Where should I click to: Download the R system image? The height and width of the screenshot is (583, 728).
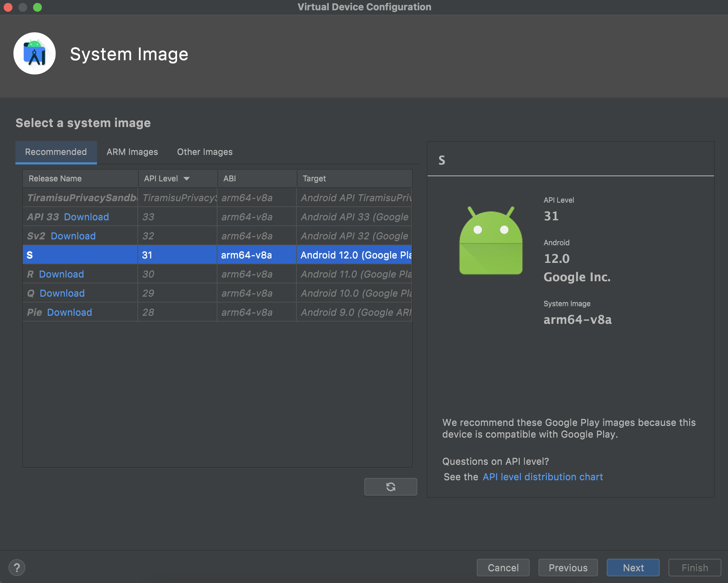(61, 274)
